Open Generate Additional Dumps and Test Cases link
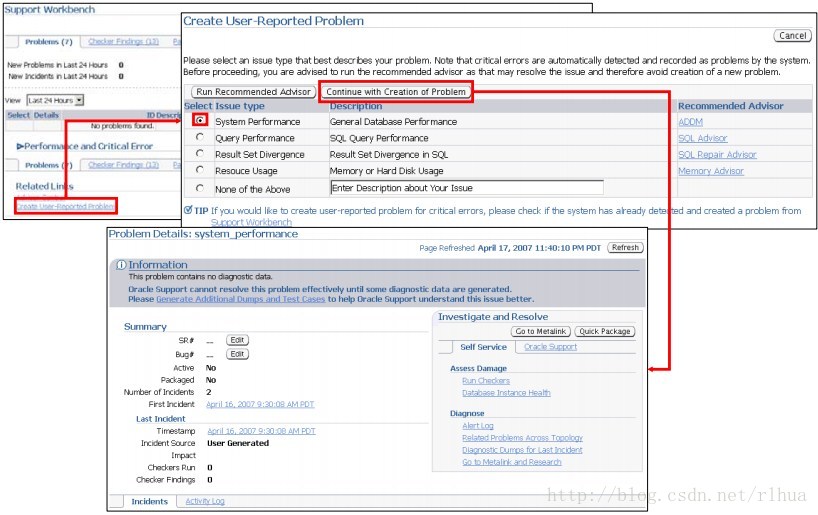 pos(240,299)
